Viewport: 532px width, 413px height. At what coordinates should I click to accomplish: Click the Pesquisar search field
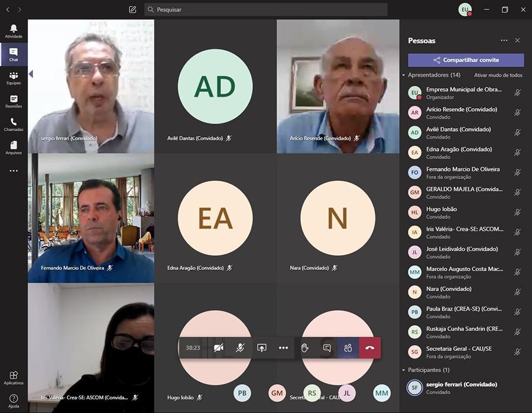[x=266, y=10]
